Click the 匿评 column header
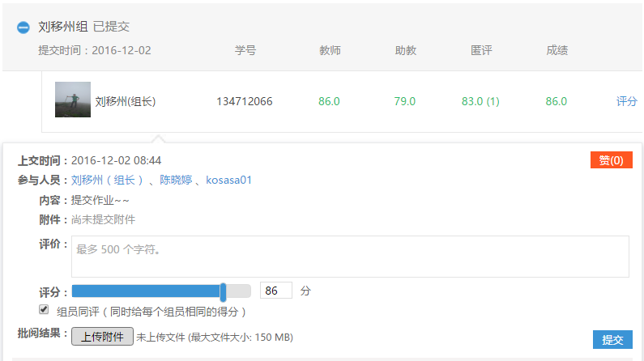Image resolution: width=644 pixels, height=361 pixels. point(481,50)
